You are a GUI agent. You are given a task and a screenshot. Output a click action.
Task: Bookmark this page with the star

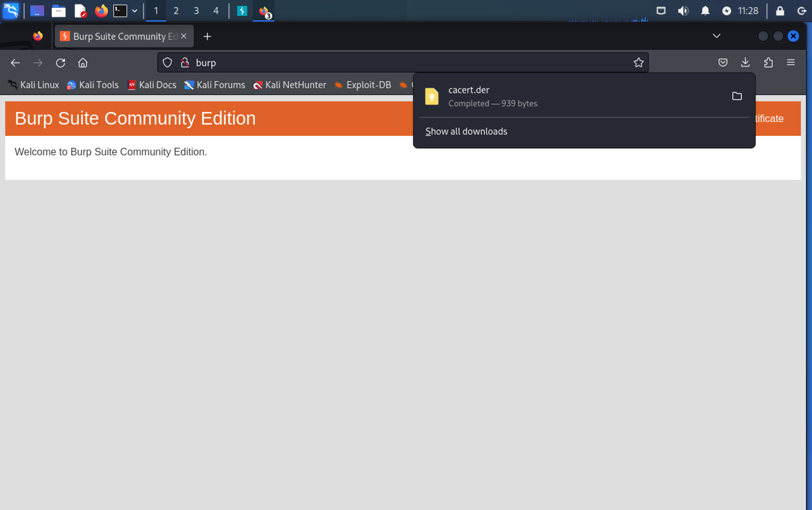(x=639, y=62)
